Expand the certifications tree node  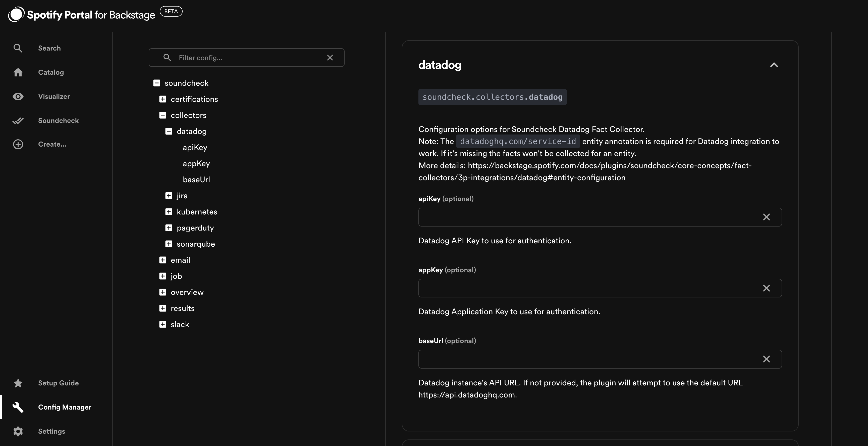click(x=162, y=99)
